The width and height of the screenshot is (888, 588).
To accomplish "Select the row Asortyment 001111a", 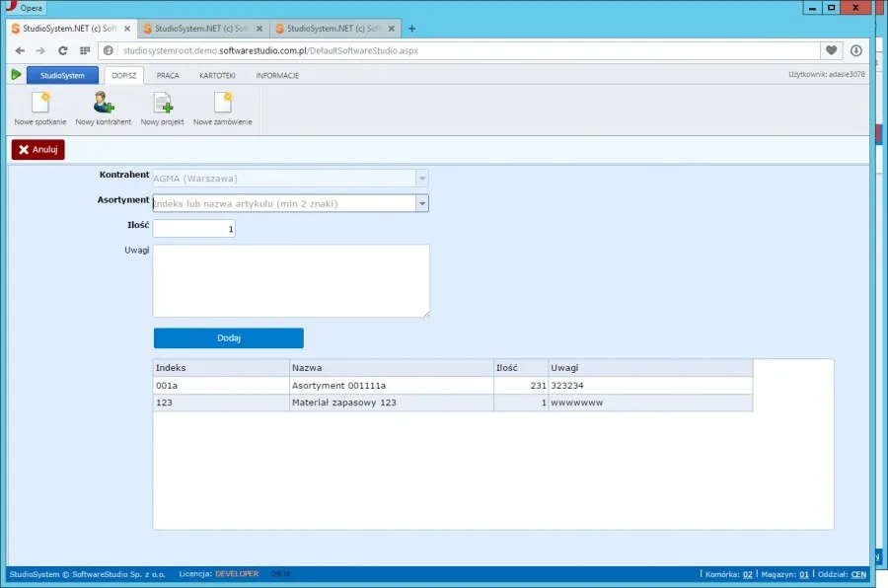I will coord(453,385).
